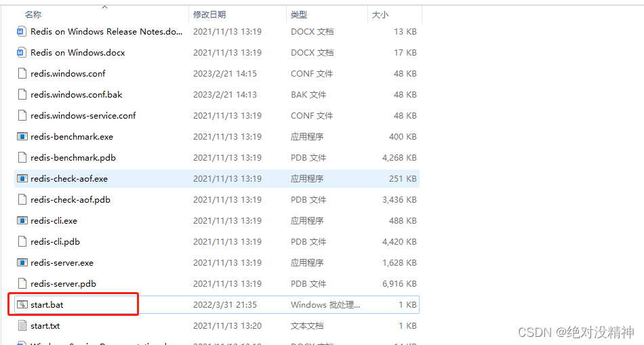Click the 488 KB size cell
Image resolution: width=644 pixels, height=345 pixels.
point(403,220)
